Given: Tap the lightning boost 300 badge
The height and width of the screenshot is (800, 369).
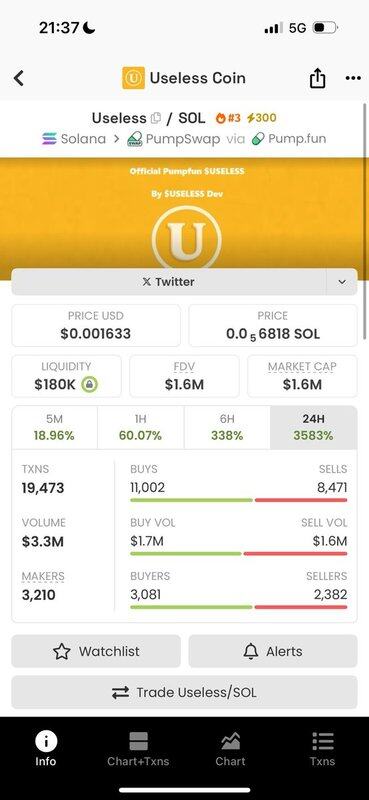Looking at the screenshot, I should [261, 118].
